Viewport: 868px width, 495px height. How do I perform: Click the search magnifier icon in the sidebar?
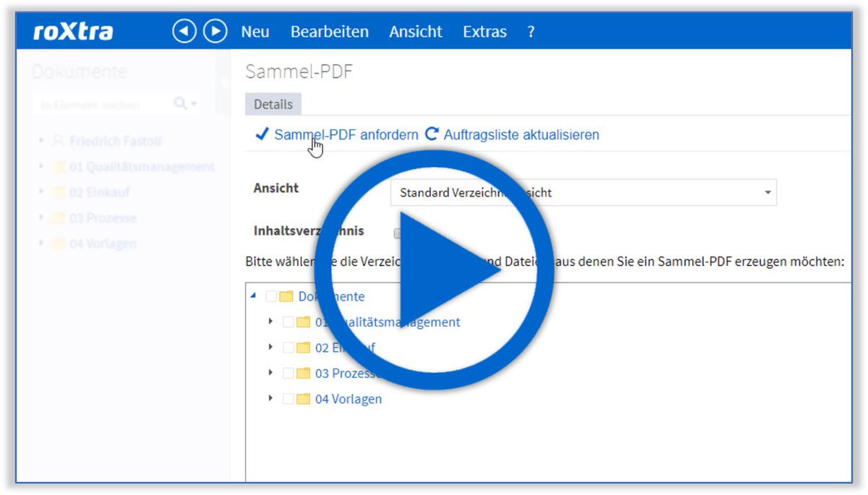[x=181, y=105]
